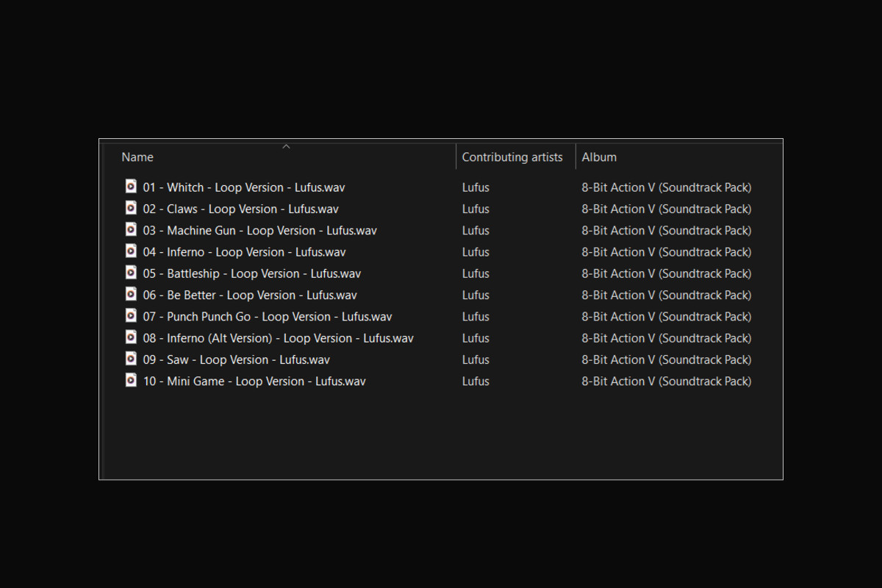Click the album cell in the Claws row

tap(666, 209)
